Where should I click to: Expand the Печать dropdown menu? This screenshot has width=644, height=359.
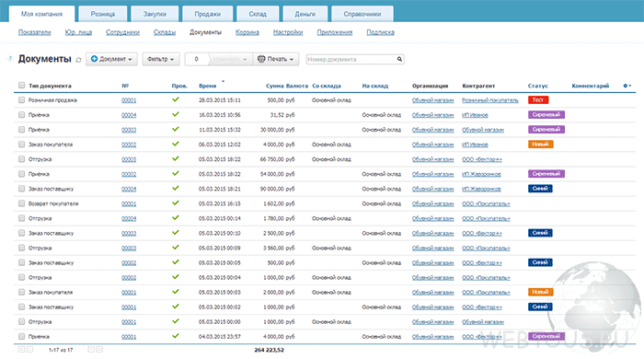[x=276, y=59]
